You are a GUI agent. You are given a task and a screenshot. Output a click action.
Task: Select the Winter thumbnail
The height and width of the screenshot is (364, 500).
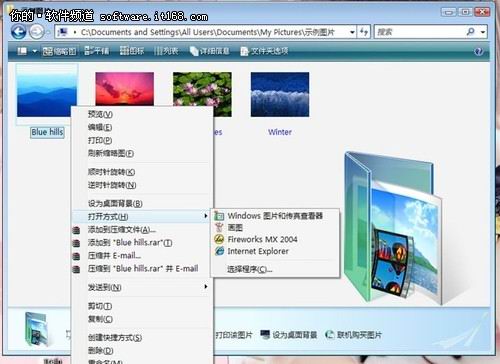click(280, 94)
